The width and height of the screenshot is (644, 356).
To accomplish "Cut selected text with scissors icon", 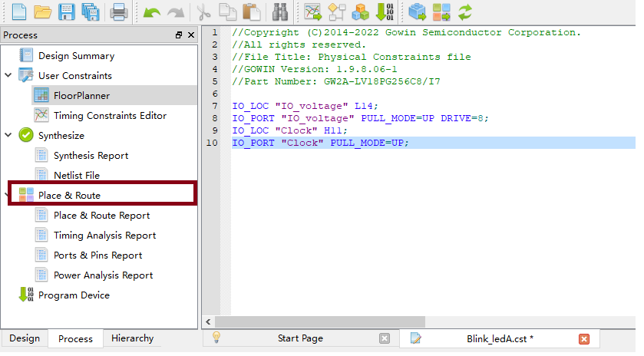I will (203, 12).
